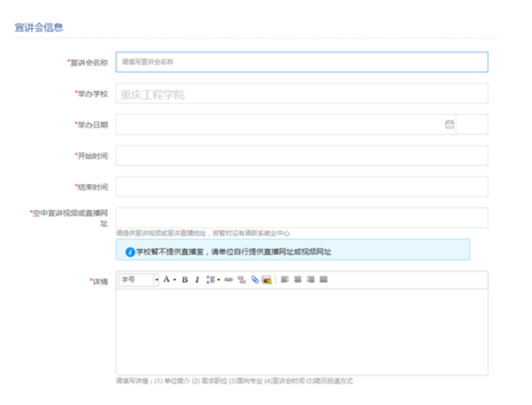Align text right in editor toolbar

pos(311,280)
